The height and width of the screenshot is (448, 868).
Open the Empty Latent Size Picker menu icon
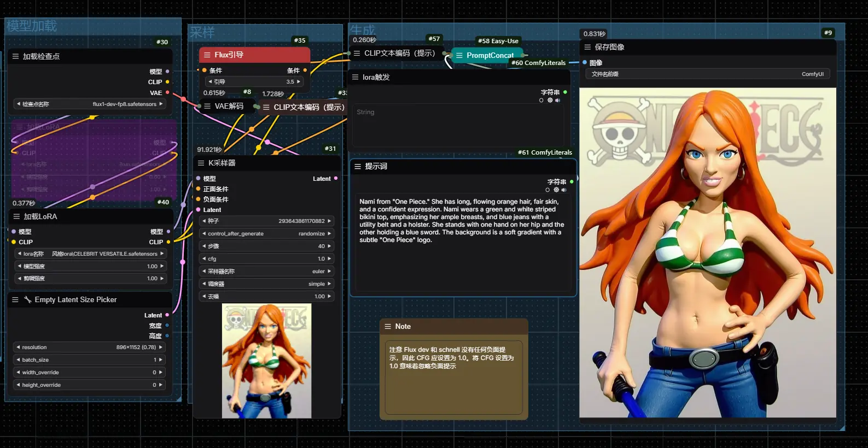click(x=15, y=299)
